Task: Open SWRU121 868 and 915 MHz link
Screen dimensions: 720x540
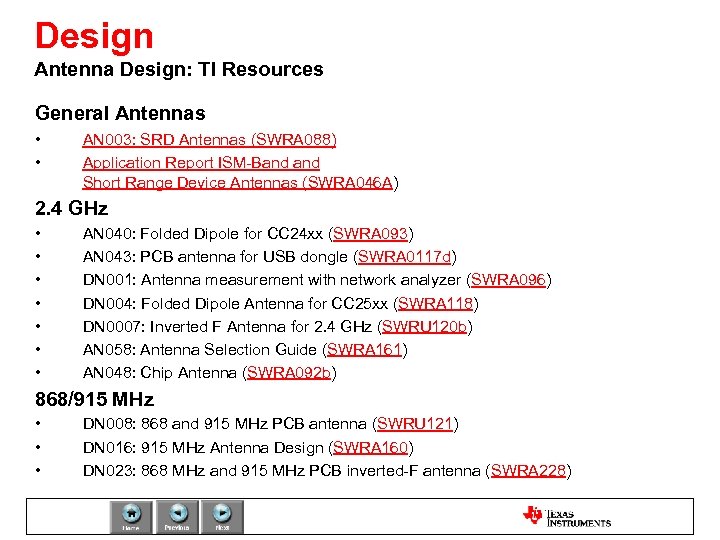Action: coord(415,423)
